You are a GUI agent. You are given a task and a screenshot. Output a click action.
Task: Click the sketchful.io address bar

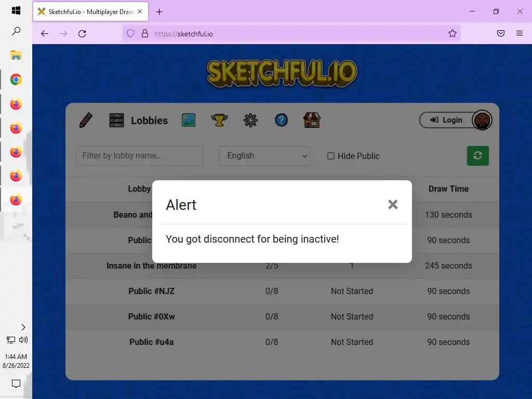click(291, 34)
